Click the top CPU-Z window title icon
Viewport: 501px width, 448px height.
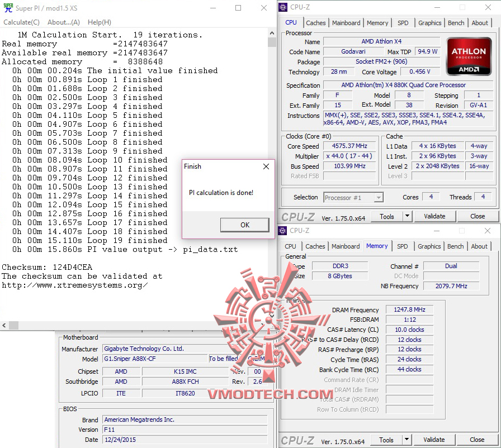[x=283, y=7]
